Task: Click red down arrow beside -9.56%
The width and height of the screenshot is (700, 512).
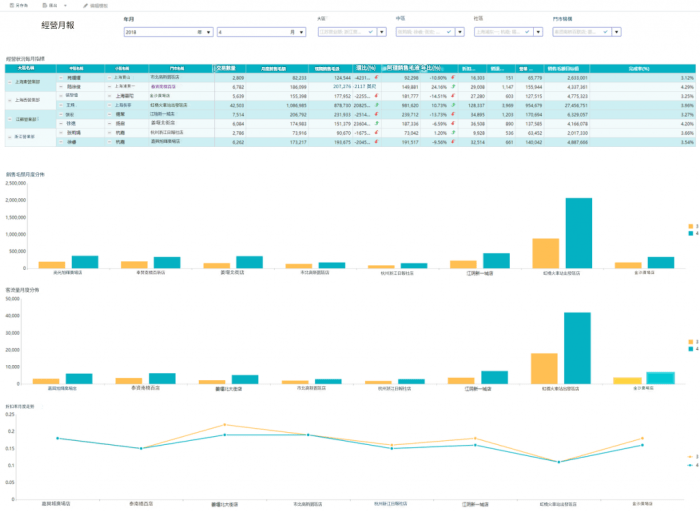Action: (453, 142)
